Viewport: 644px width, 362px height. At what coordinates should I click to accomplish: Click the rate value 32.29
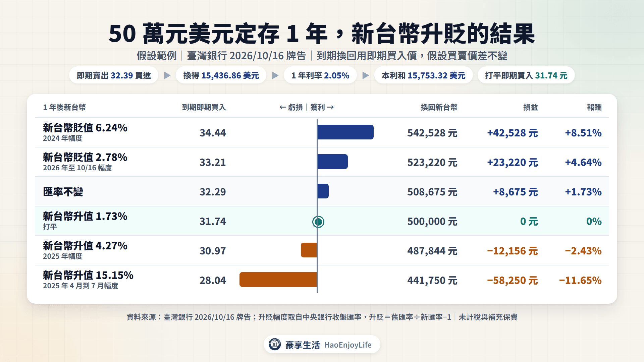tap(213, 192)
